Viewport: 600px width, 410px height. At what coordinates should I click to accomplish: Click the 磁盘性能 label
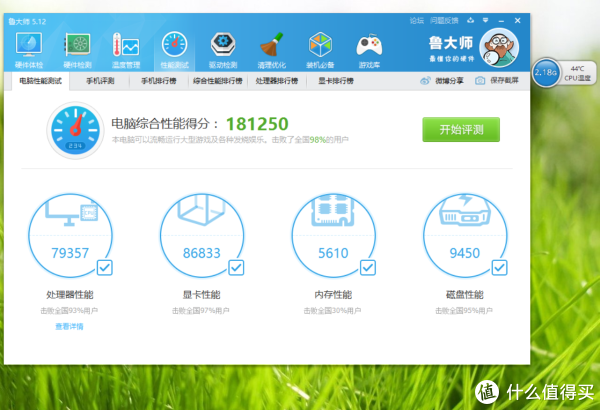(465, 294)
